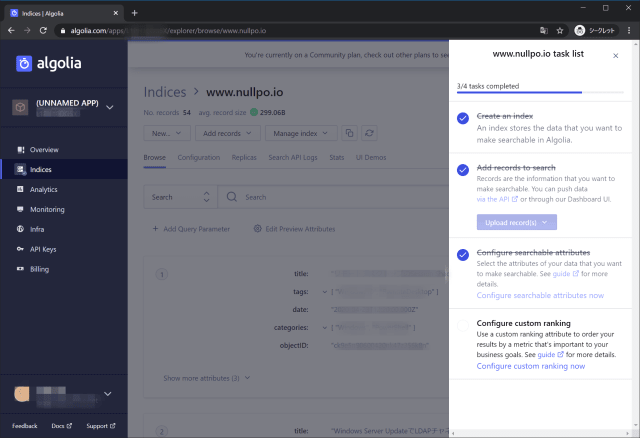Expand Show more attributes (3)
Image resolution: width=640 pixels, height=438 pixels.
pos(207,378)
